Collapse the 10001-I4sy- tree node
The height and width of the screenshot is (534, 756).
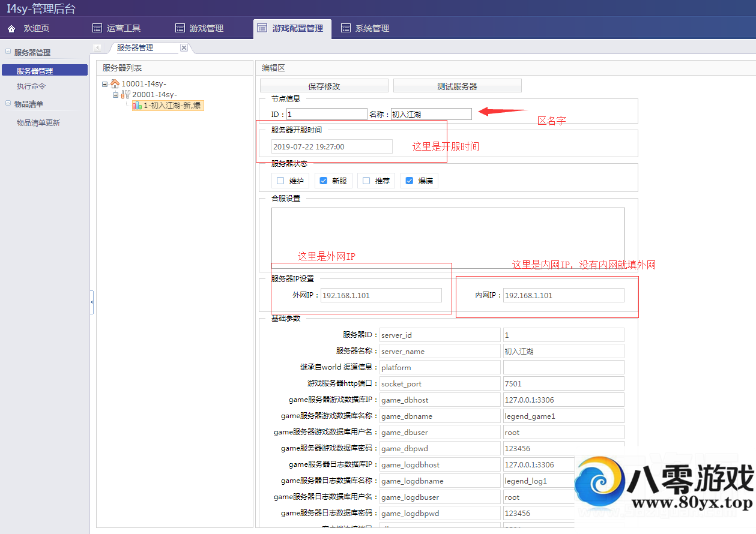click(105, 85)
